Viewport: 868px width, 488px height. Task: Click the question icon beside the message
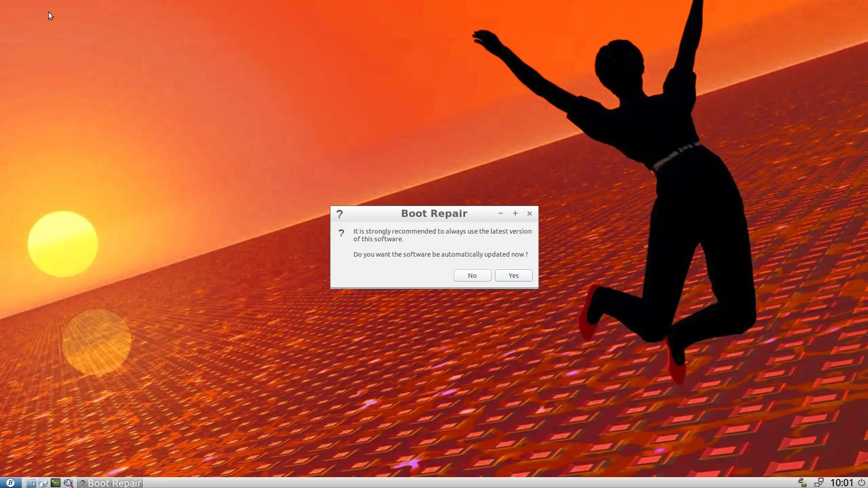(x=341, y=233)
